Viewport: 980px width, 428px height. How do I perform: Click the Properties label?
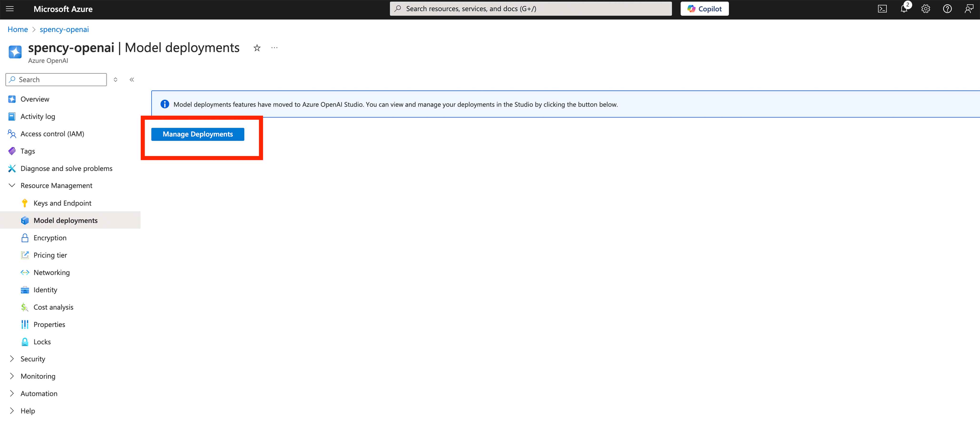tap(49, 325)
